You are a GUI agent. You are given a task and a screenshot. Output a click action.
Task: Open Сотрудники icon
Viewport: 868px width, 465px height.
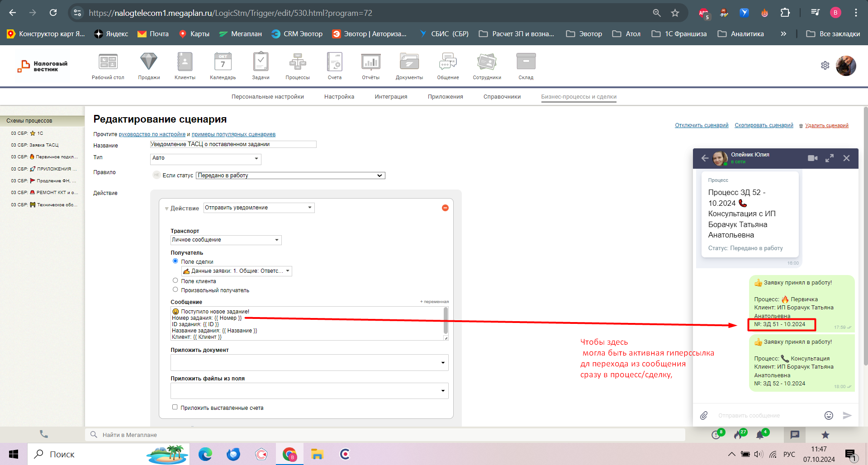coord(487,62)
